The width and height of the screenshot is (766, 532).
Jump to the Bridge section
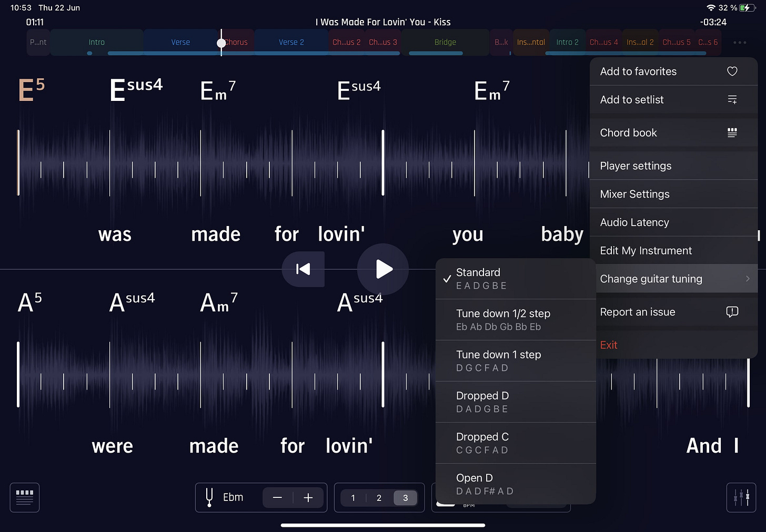click(445, 42)
